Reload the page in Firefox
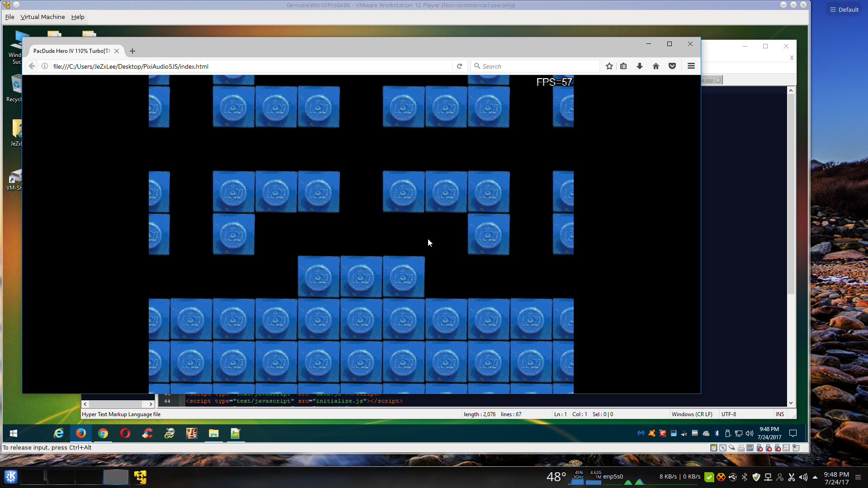This screenshot has height=488, width=868. (459, 66)
